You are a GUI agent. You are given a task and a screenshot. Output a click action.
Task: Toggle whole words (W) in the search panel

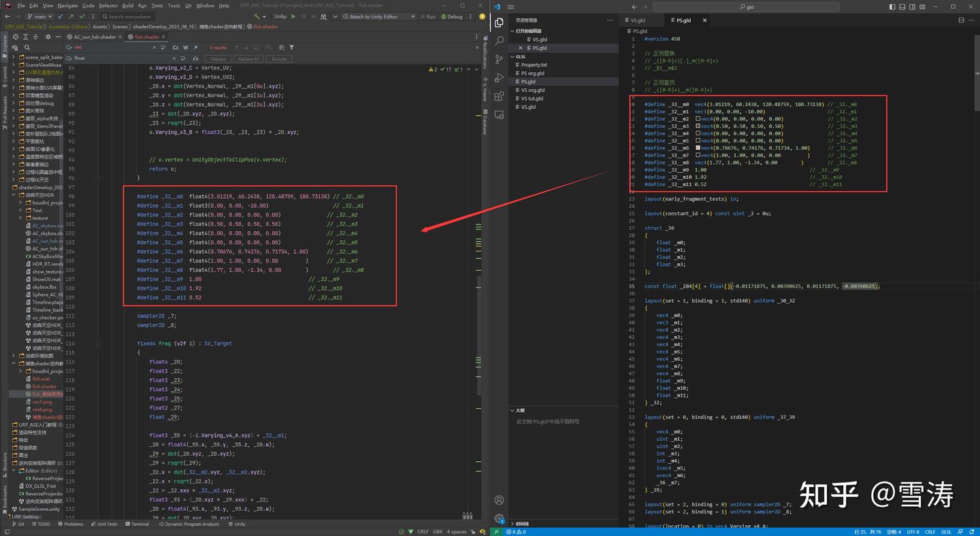[185, 47]
